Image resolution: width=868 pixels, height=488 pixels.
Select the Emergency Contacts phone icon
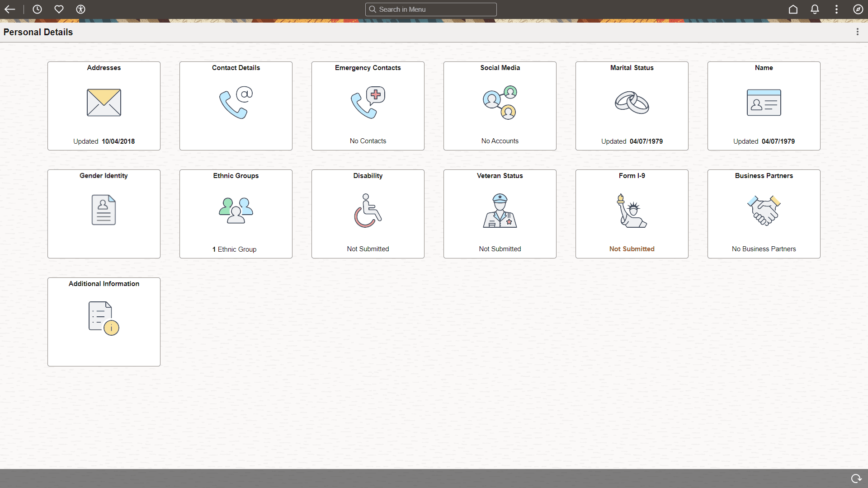368,103
